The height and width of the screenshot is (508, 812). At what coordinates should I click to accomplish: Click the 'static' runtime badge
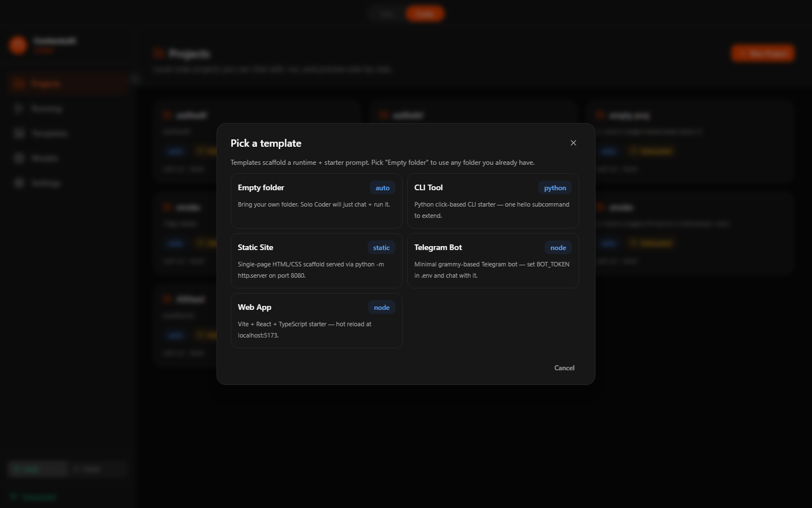[381, 248]
